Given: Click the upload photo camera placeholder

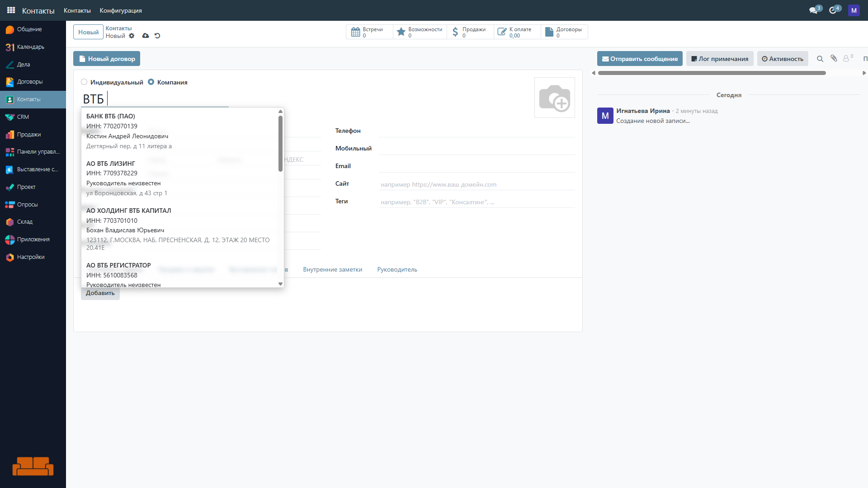Looking at the screenshot, I should click(554, 98).
